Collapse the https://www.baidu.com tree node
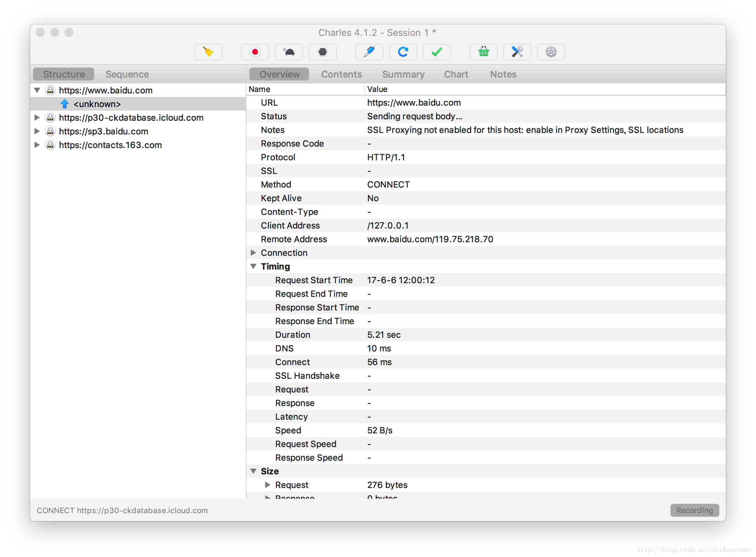The width and height of the screenshot is (756, 557). [37, 90]
